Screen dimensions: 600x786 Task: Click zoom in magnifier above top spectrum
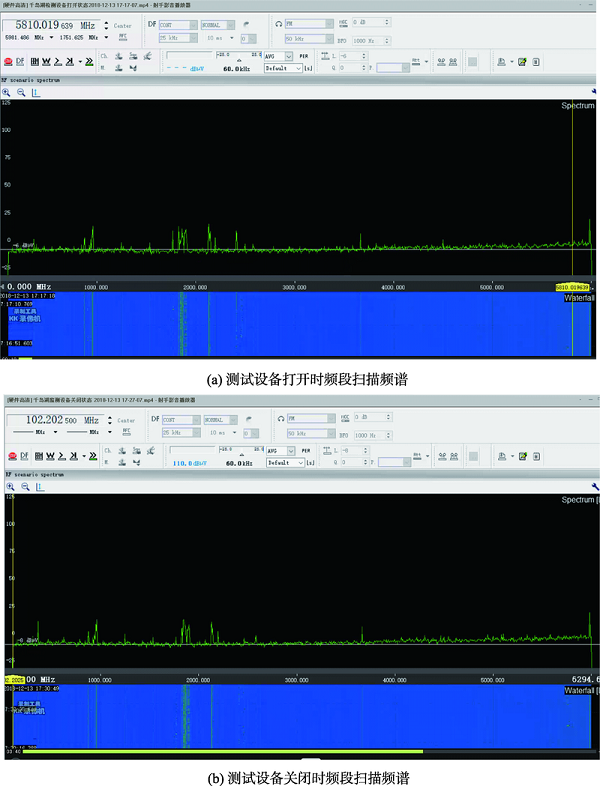[x=7, y=92]
